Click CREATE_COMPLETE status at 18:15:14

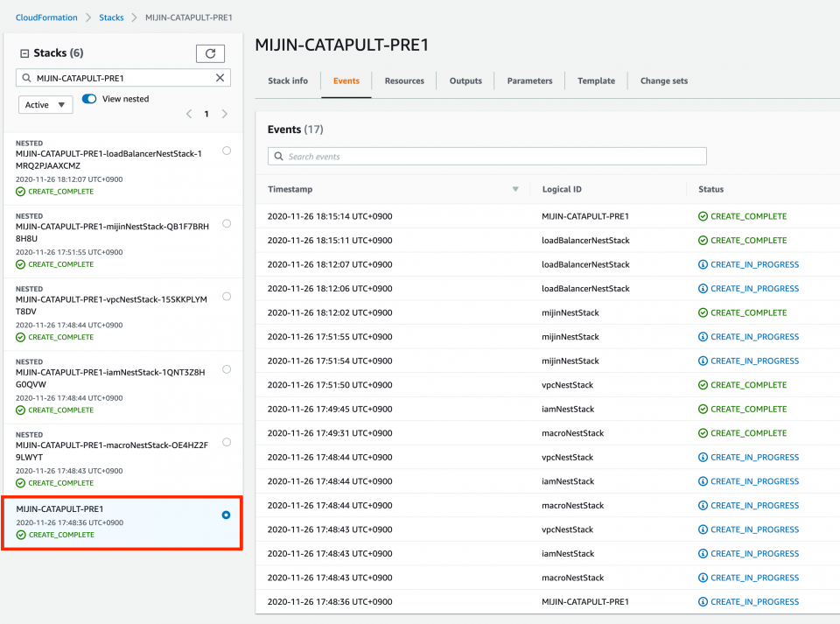743,216
